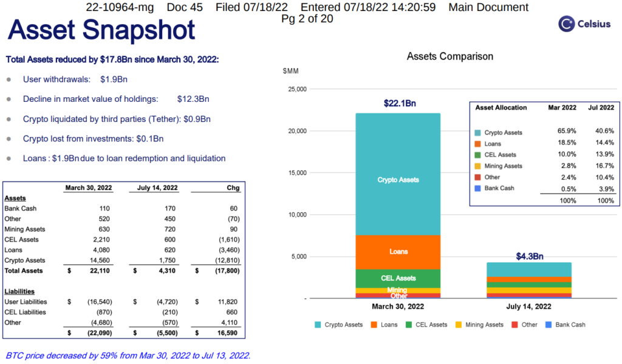This screenshot has height=364, width=622.
Task: Select green CEL Assets swatch in bottom legend
Action: tap(408, 325)
